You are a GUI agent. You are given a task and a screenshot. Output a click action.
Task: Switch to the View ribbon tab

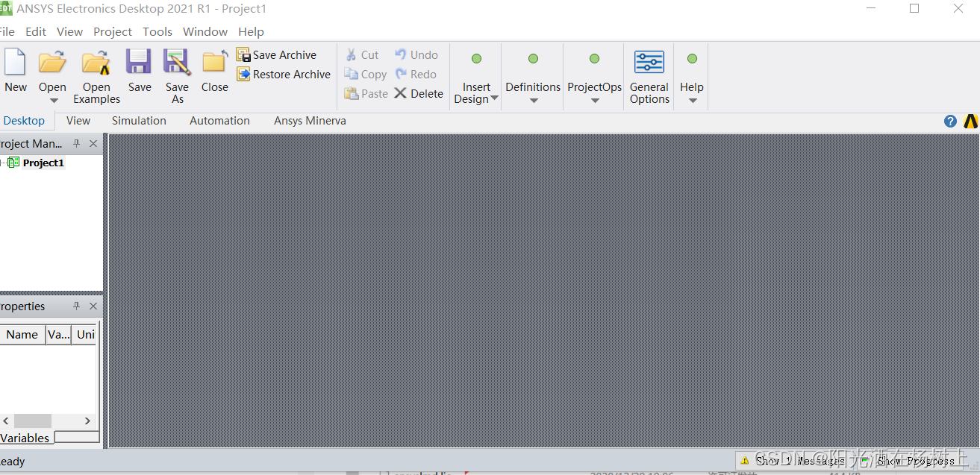78,121
